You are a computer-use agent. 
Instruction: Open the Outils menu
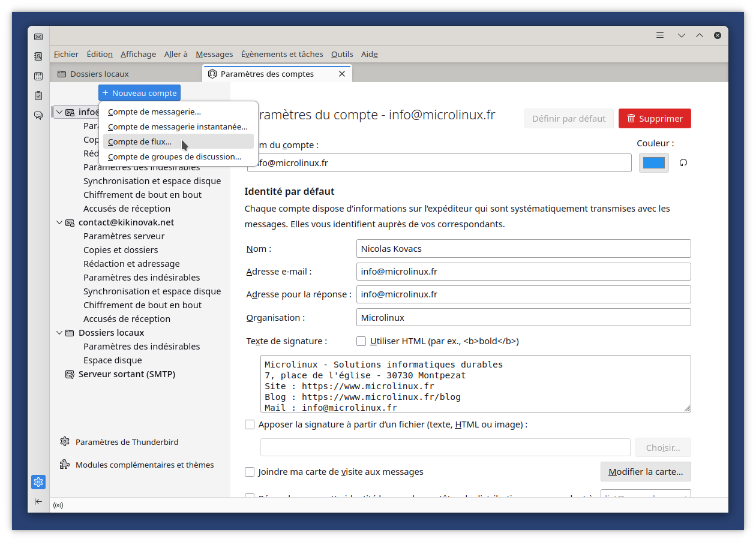342,54
